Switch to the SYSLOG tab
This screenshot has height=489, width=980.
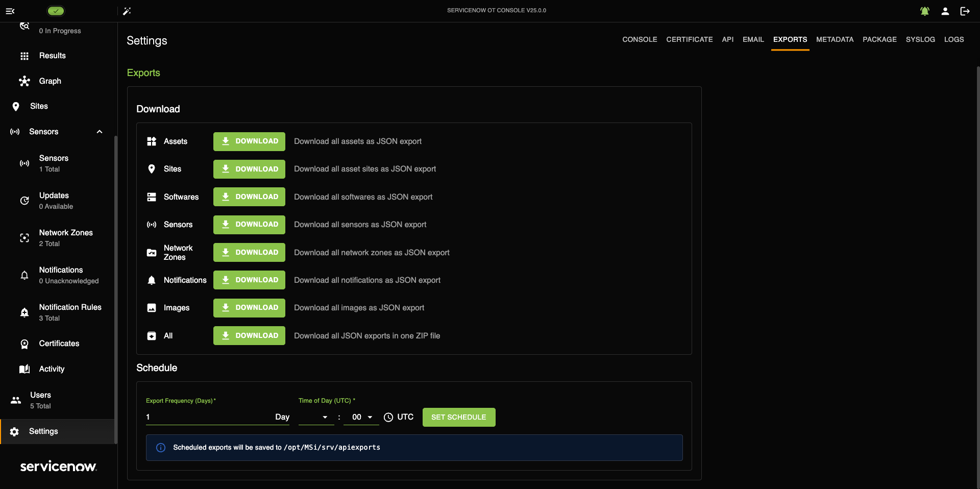pyautogui.click(x=920, y=39)
